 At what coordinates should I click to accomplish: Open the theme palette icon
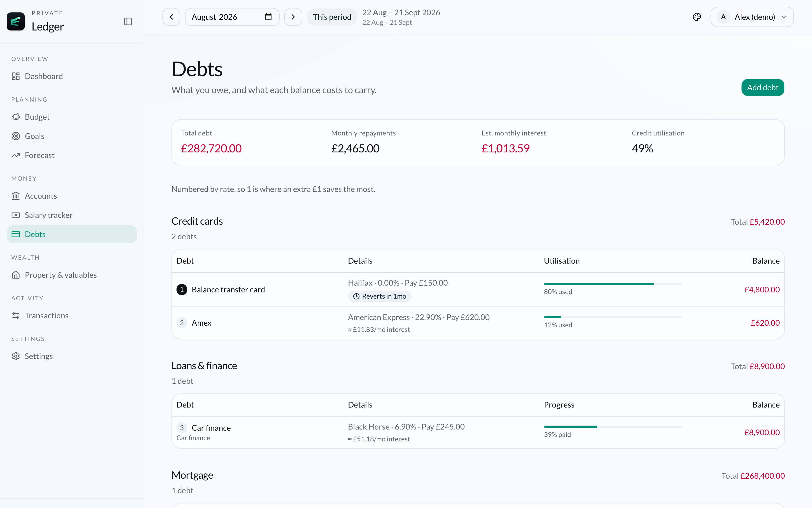(x=697, y=17)
